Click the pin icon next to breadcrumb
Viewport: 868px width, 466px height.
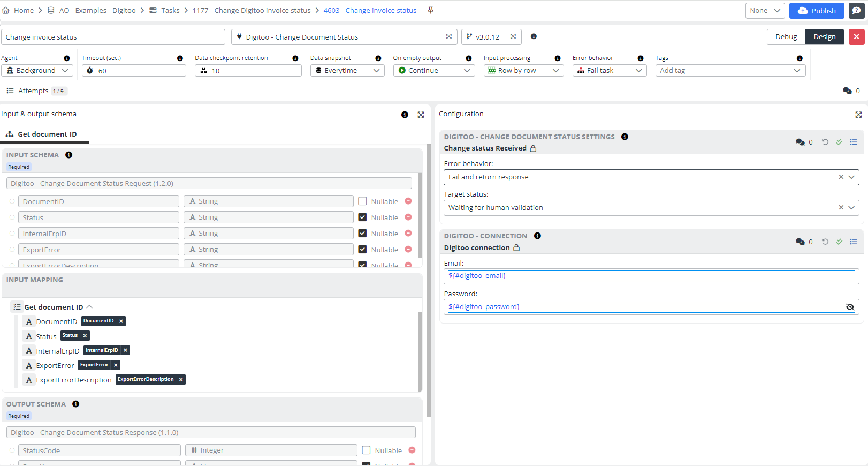pos(430,10)
